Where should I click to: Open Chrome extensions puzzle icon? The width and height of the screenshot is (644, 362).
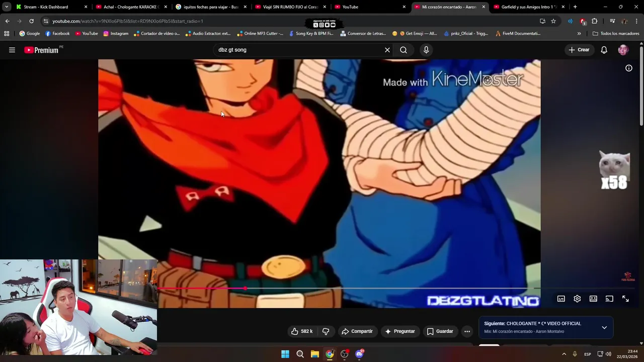[595, 21]
